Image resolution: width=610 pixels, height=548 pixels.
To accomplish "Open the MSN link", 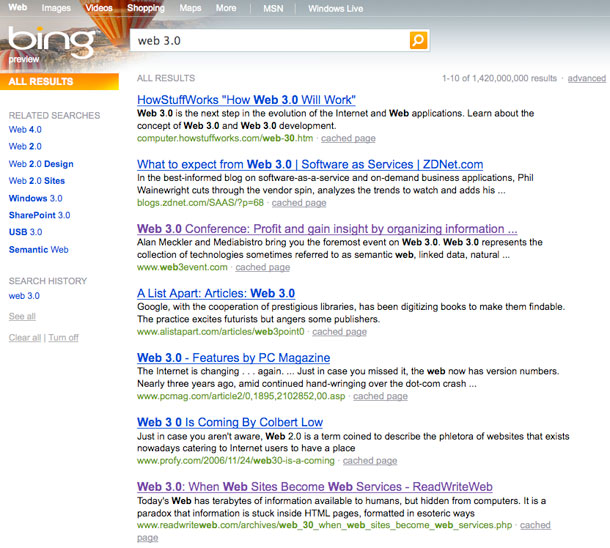I will coord(273,8).
